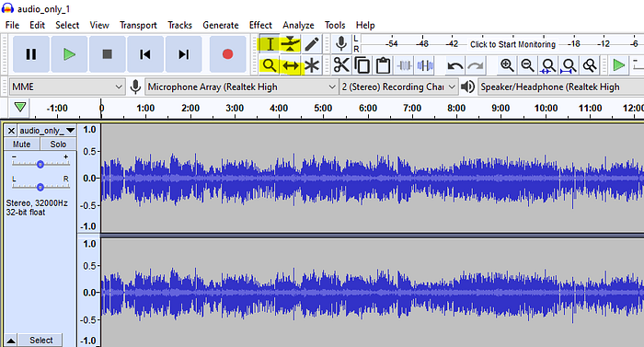Open the Select menu
The image size is (644, 347).
pos(67,25)
